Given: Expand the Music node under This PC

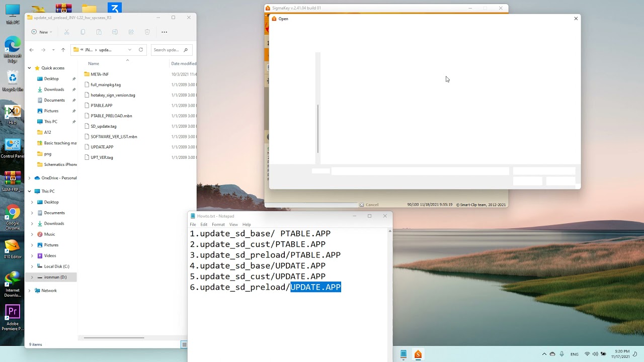Looking at the screenshot, I should (x=32, y=234).
